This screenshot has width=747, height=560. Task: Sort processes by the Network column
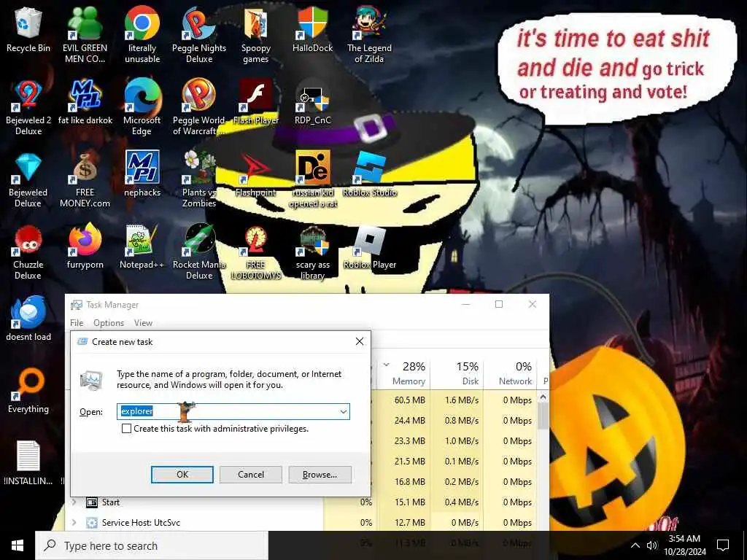[x=510, y=373]
